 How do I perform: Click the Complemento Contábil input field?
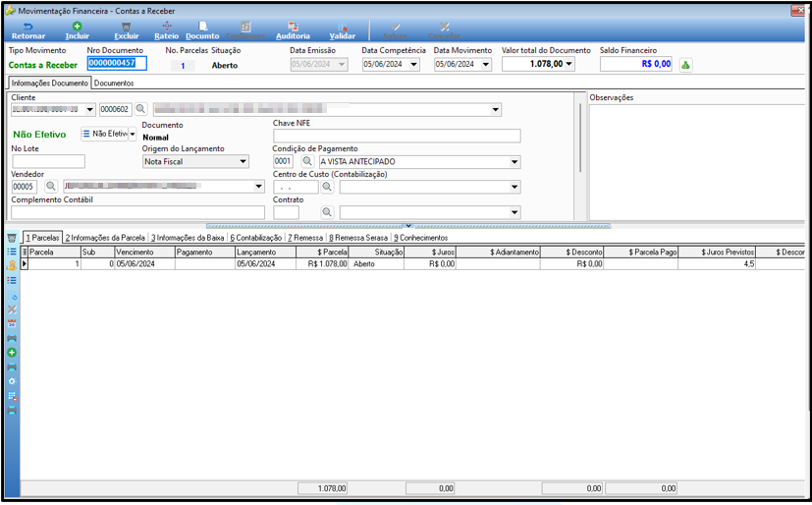pos(137,212)
